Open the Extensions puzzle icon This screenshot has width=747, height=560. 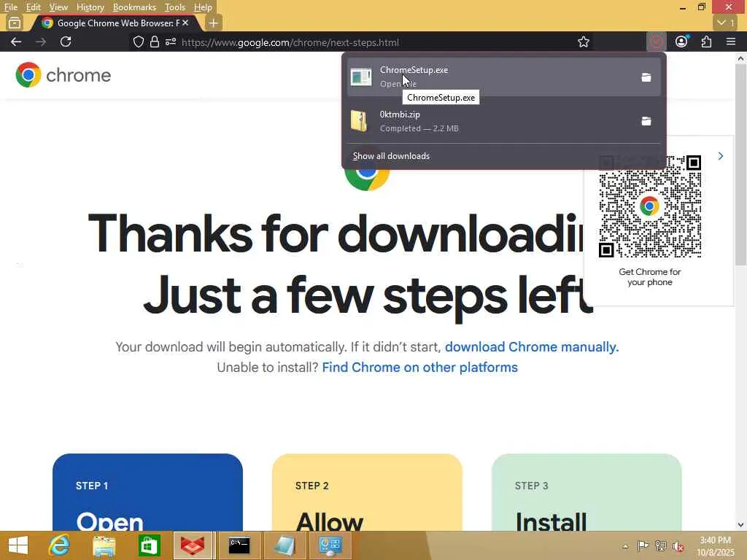[706, 42]
